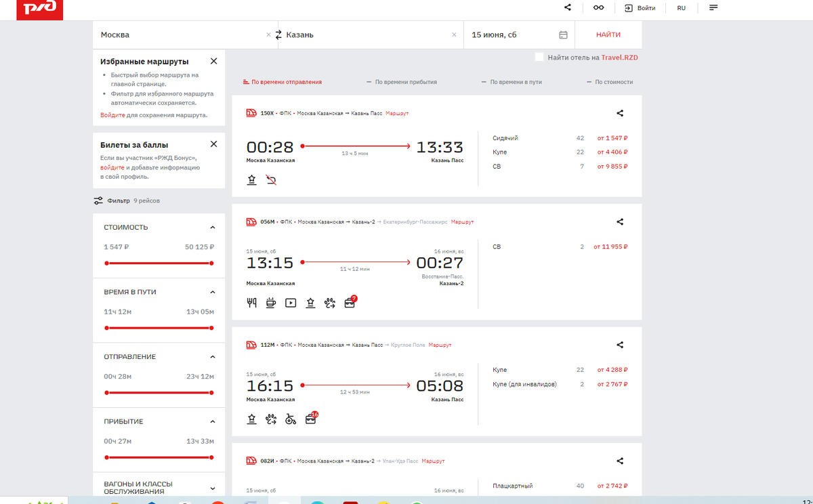Screen dimensions: 813x504
Task: Open the RU language selector
Action: pyautogui.click(x=681, y=8)
